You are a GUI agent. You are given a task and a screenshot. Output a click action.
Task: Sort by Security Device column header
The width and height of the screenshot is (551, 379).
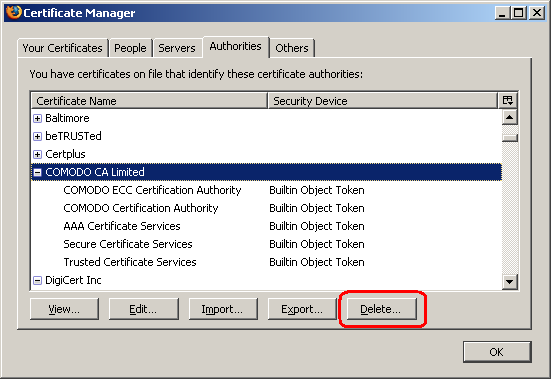point(383,101)
